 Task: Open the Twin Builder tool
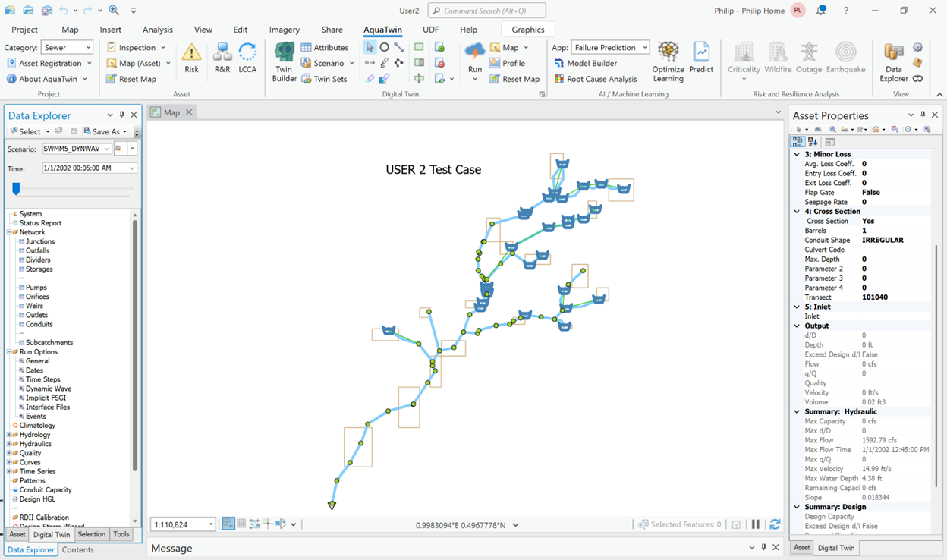(x=285, y=61)
